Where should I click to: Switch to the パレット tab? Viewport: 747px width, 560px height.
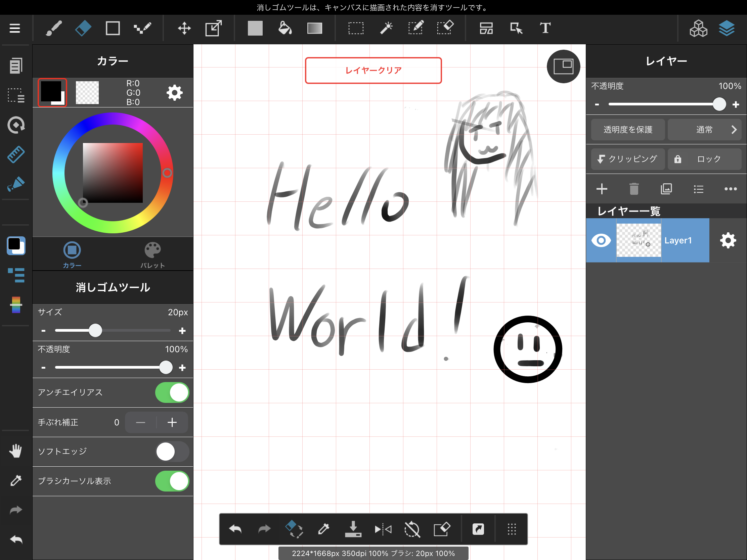152,255
